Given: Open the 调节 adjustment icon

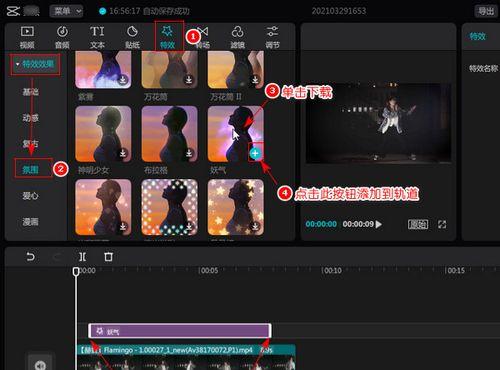Looking at the screenshot, I should [272, 32].
